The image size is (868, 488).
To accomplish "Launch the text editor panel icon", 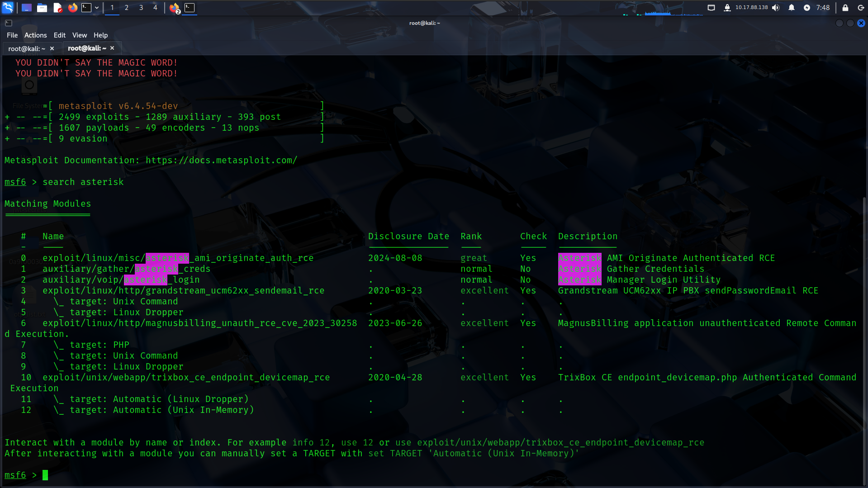I will point(57,8).
